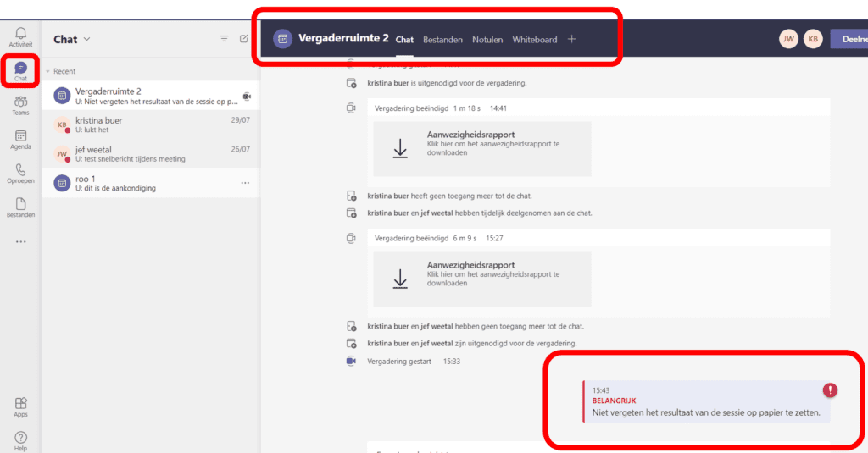Screen dimensions: 868x453
Task: Expand the Chat title dropdown chevron
Action: pyautogui.click(x=87, y=39)
